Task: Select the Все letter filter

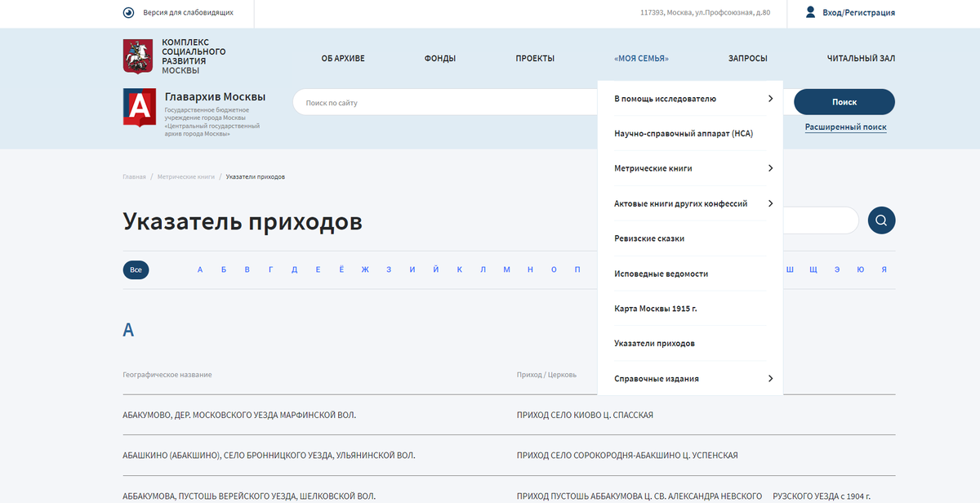Action: (136, 269)
